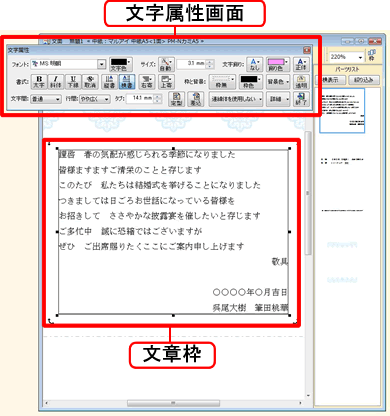Switch to vertical writing (縦書)
This screenshot has height=416, width=390.
(x=109, y=82)
